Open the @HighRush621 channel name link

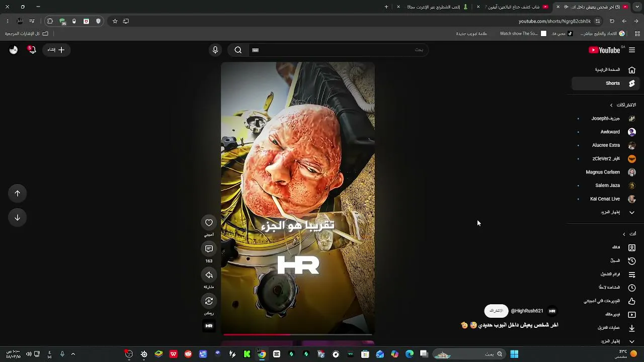click(x=527, y=311)
